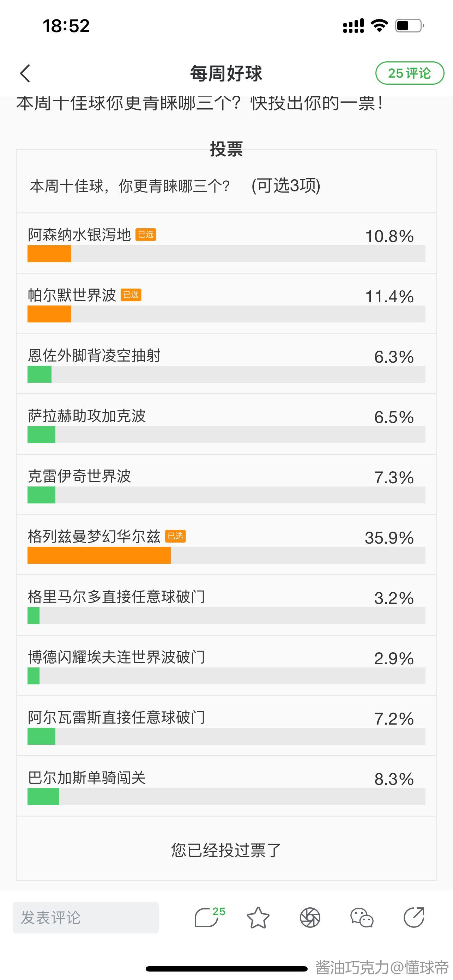The image size is (453, 980).
Task: Tap the 阿尔瓦雷斯直接任意球破门 option
Action: point(116,718)
